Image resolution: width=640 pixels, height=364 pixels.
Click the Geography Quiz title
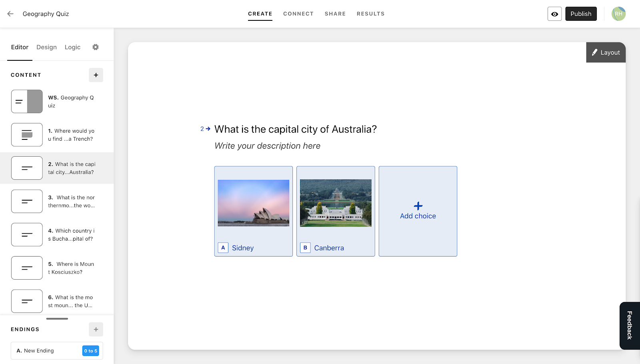click(46, 14)
